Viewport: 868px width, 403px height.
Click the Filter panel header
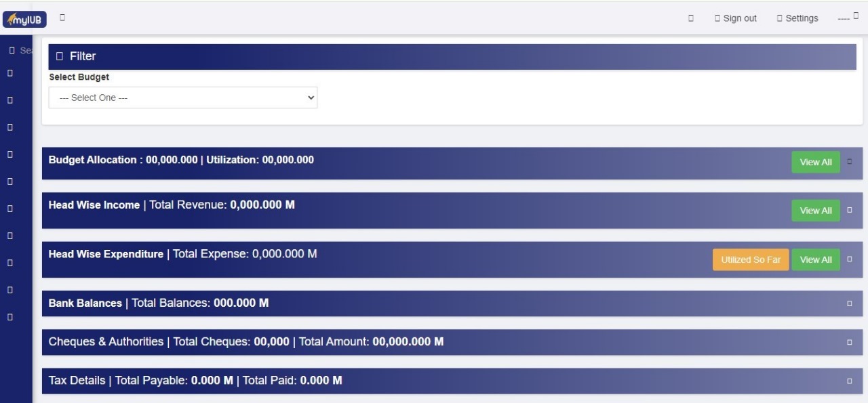[x=452, y=56]
